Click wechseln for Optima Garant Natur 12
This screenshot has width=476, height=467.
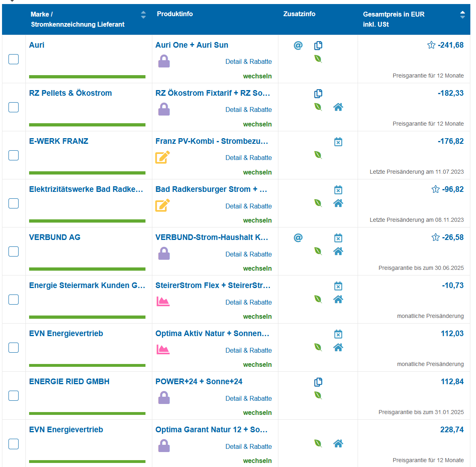point(257,461)
